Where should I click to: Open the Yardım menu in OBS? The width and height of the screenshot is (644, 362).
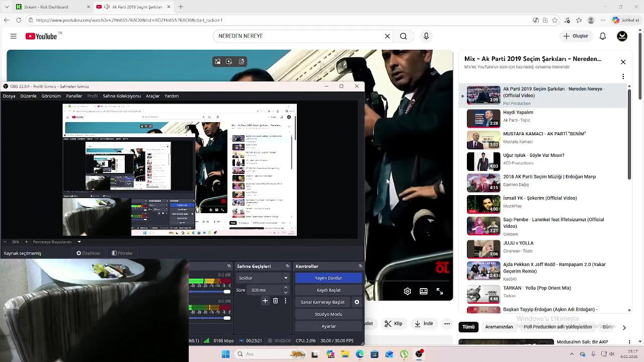[172, 96]
